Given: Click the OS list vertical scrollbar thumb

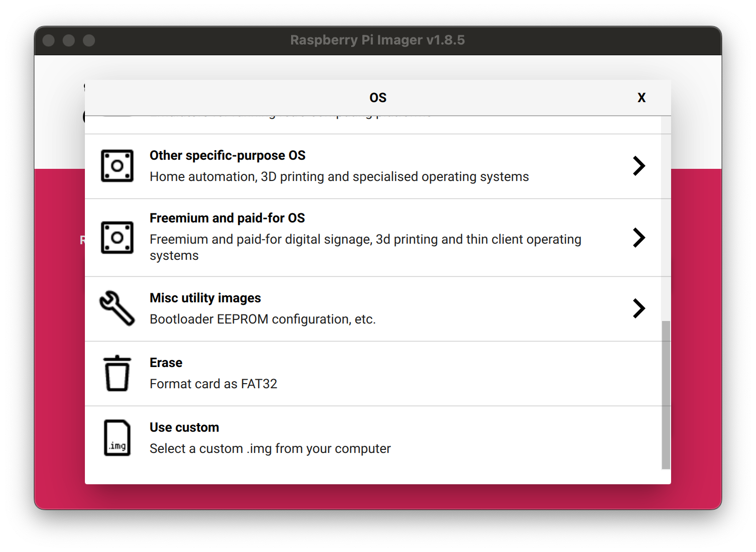Looking at the screenshot, I should (666, 395).
